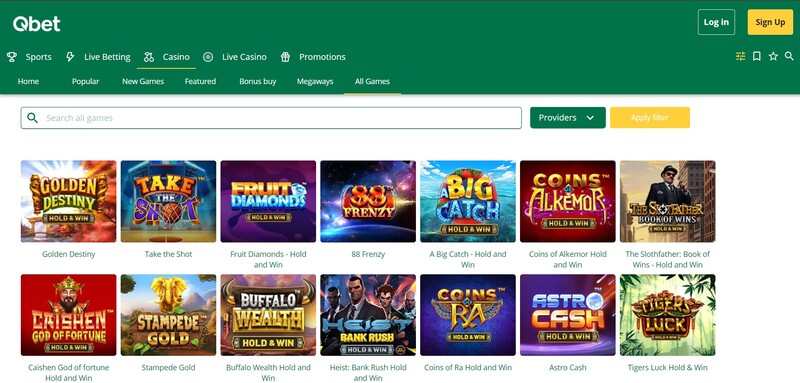Switch to Megaways tab
Screen dimensions: 800x383
point(315,81)
